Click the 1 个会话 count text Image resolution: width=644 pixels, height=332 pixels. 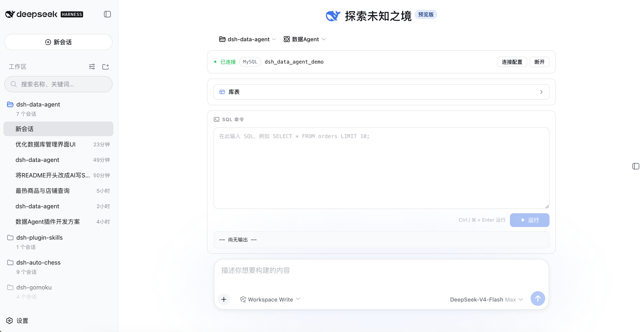point(26,247)
